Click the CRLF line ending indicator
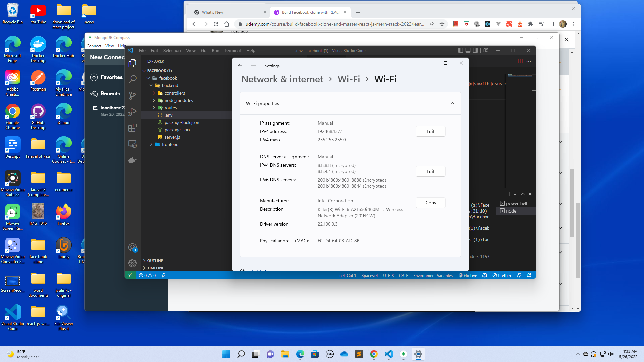 point(403,275)
